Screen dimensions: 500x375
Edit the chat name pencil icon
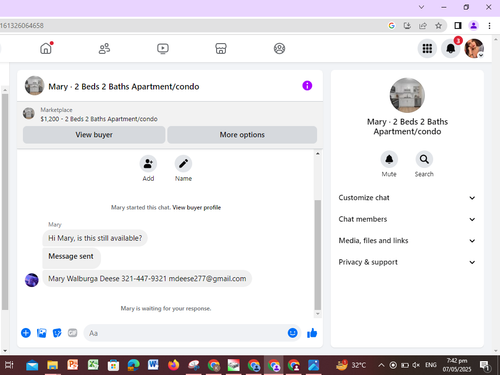(183, 164)
